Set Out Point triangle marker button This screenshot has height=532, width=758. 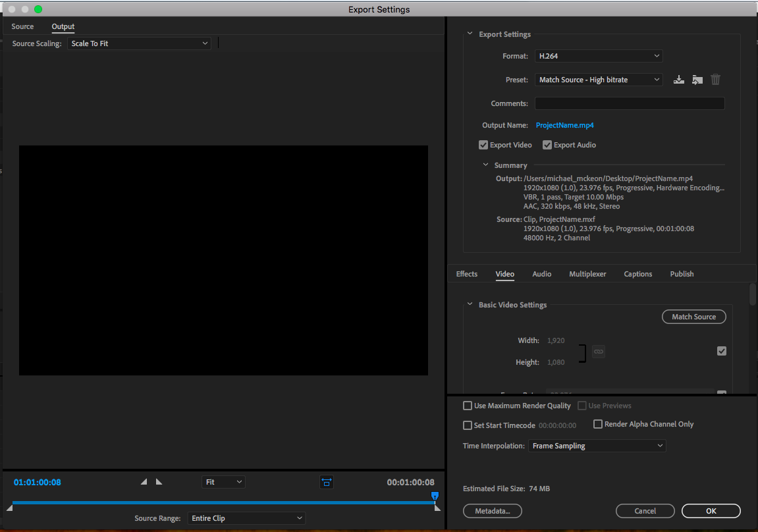pos(159,482)
